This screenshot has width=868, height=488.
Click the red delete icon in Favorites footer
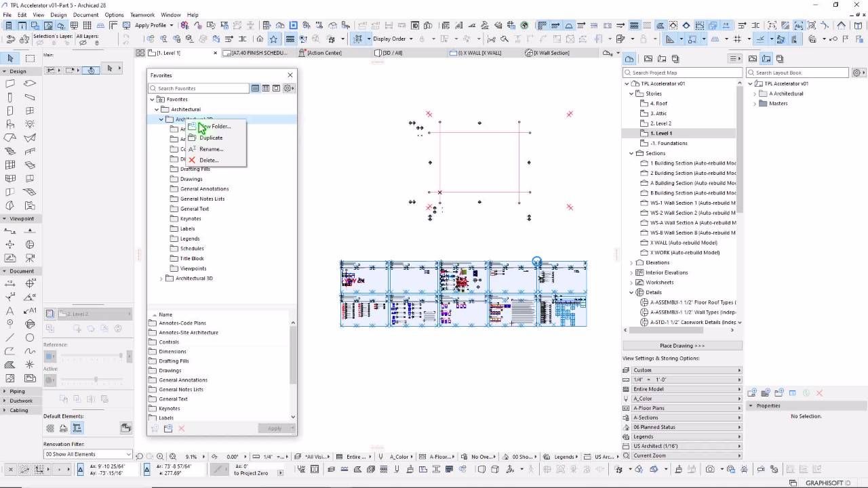tap(181, 428)
